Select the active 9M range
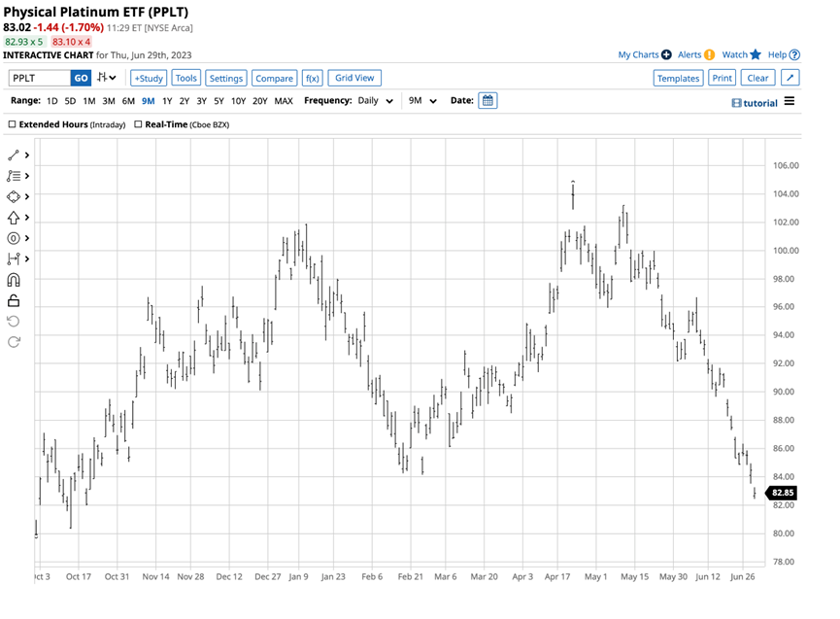Screen dimensions: 840x619 tap(148, 101)
